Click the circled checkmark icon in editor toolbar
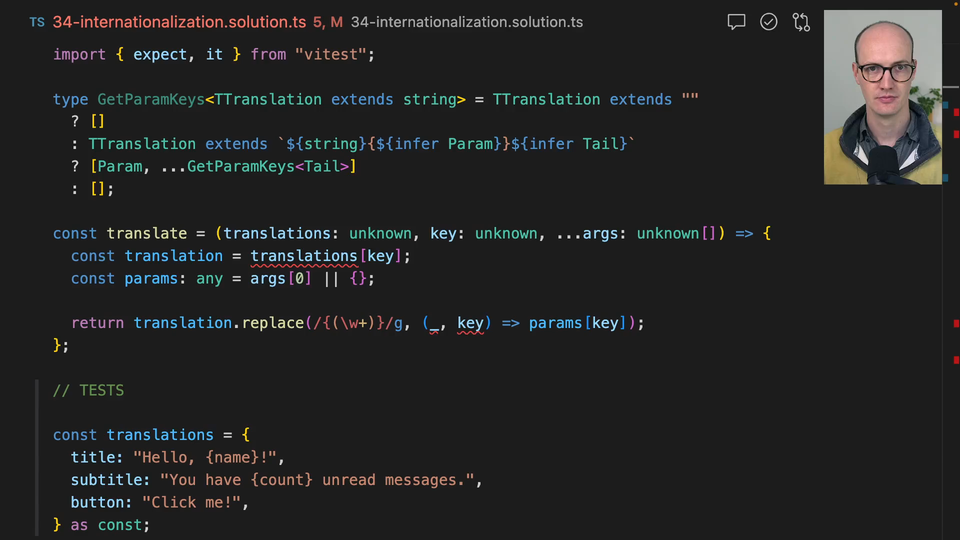The height and width of the screenshot is (540, 960). point(769,22)
